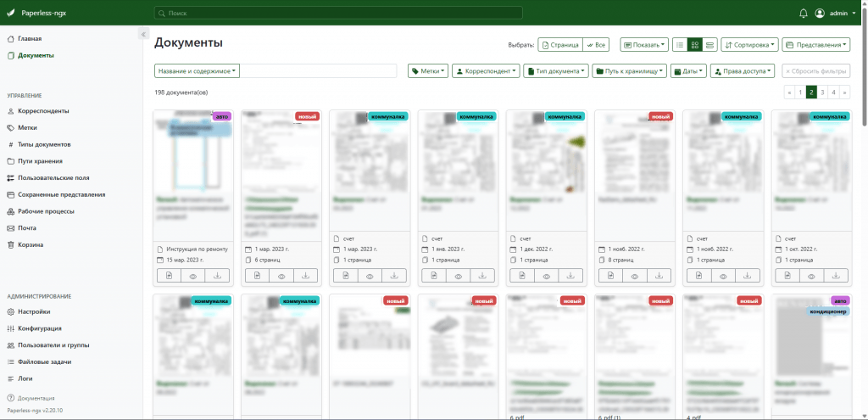Download the 6 страниц document
Image resolution: width=868 pixels, height=420 pixels.
tap(305, 276)
